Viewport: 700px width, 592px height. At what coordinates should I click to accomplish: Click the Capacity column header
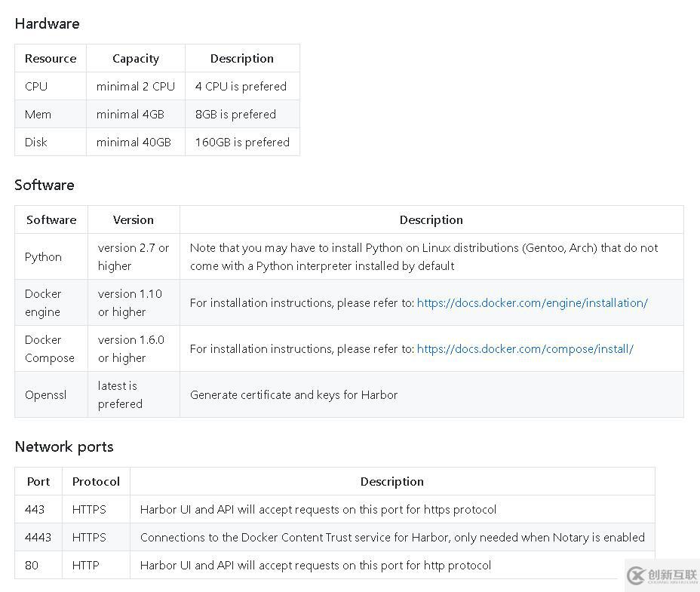[136, 59]
